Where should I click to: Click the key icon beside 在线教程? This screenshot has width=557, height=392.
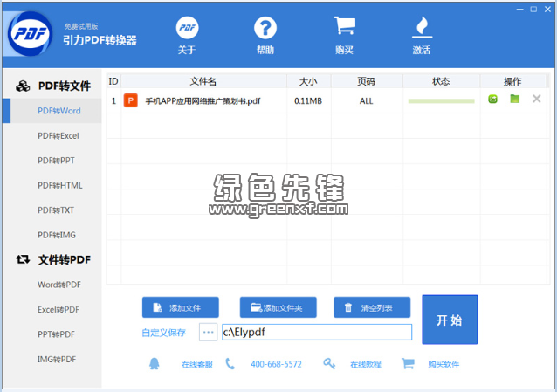point(329,363)
